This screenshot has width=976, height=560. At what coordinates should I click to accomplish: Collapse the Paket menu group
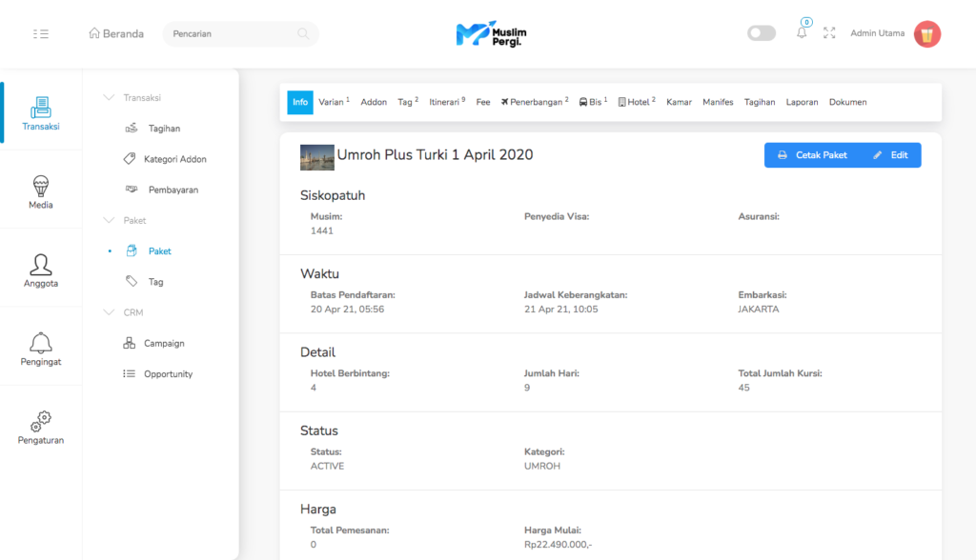108,220
